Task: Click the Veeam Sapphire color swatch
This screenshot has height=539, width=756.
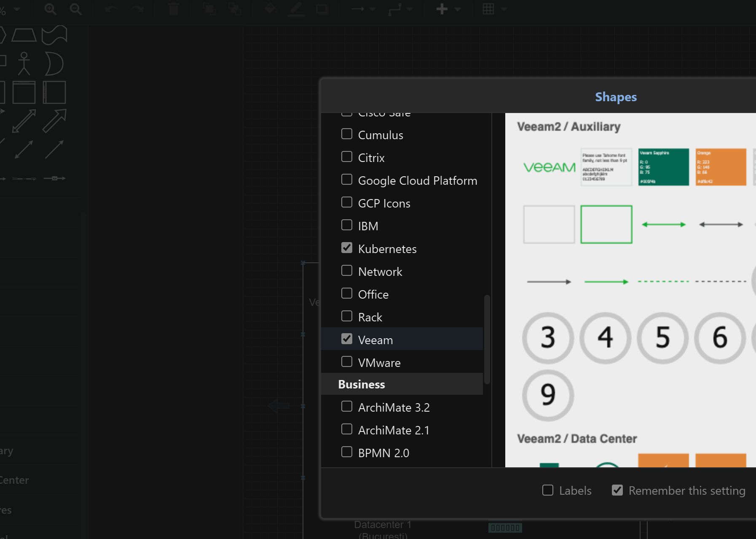Action: 664,167
